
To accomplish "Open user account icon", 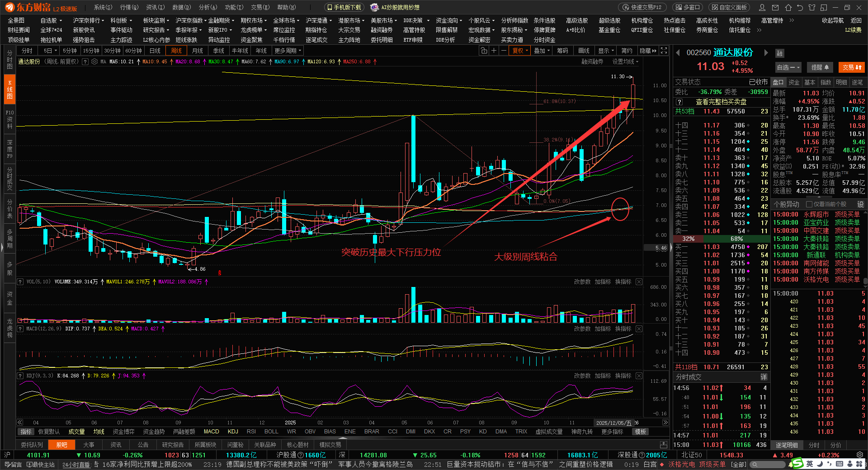I will 762,7.
